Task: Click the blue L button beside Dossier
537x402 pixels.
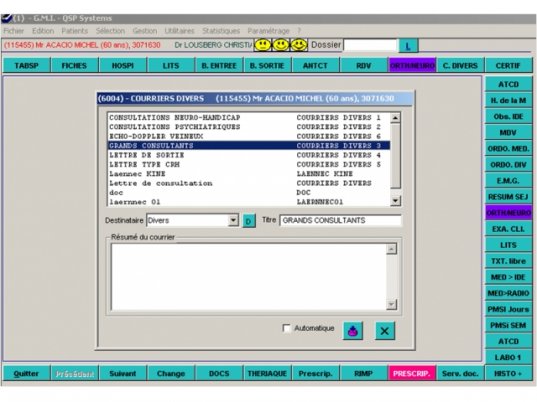Action: (x=408, y=46)
